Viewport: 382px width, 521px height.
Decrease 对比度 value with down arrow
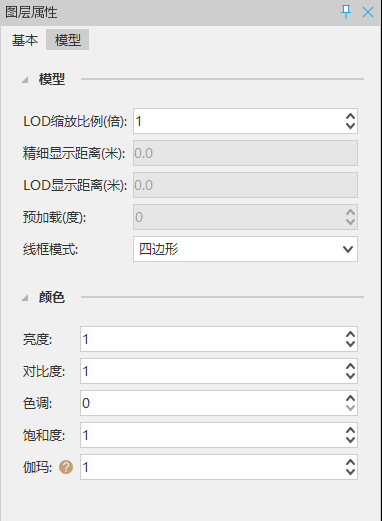(x=350, y=376)
